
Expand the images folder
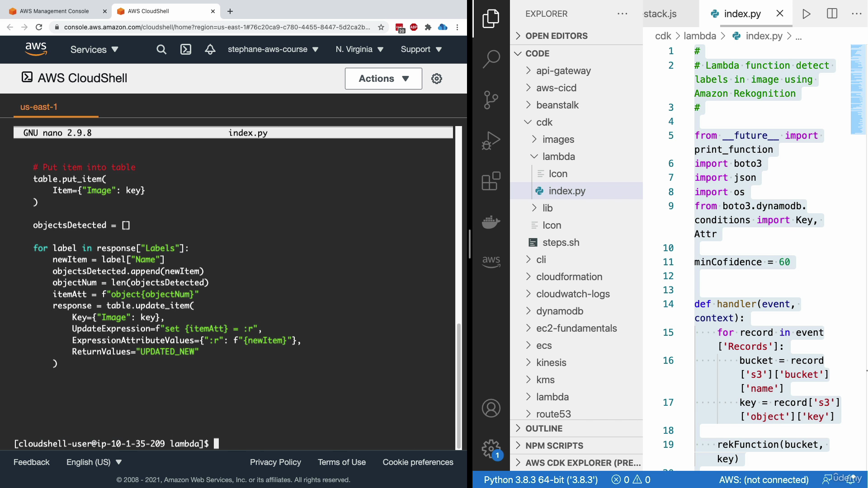(576, 139)
